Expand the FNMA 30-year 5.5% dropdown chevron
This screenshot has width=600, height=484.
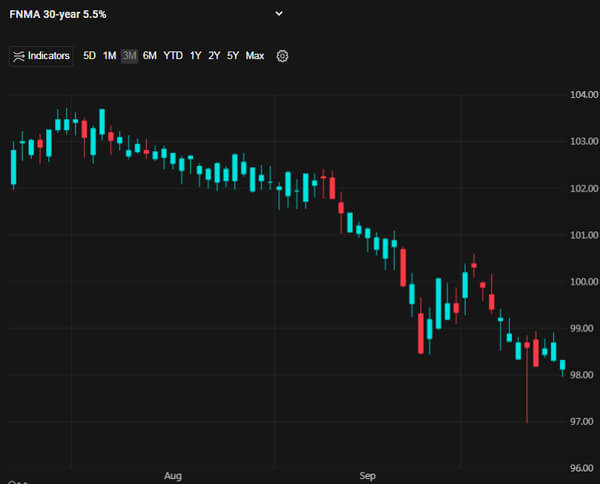tap(279, 14)
